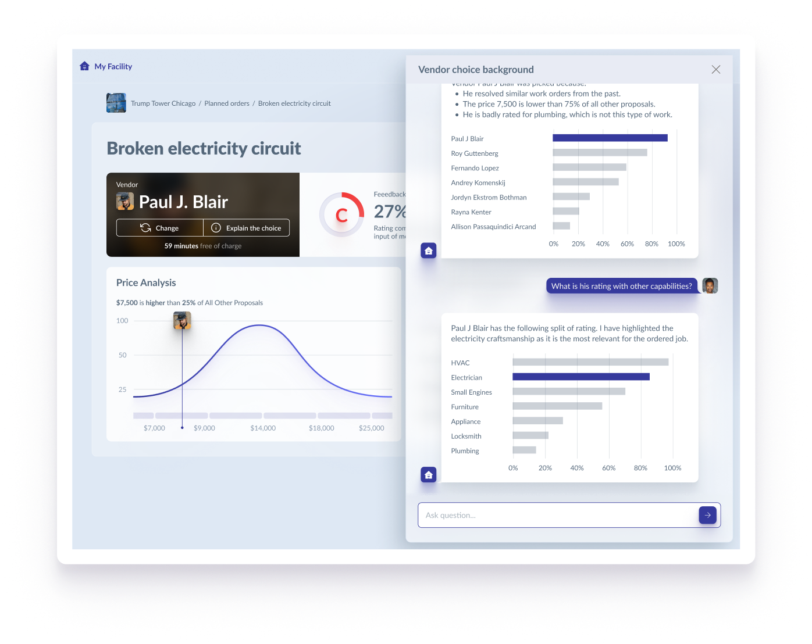Click the bot home icon near the capability rating chart

pyautogui.click(x=429, y=474)
